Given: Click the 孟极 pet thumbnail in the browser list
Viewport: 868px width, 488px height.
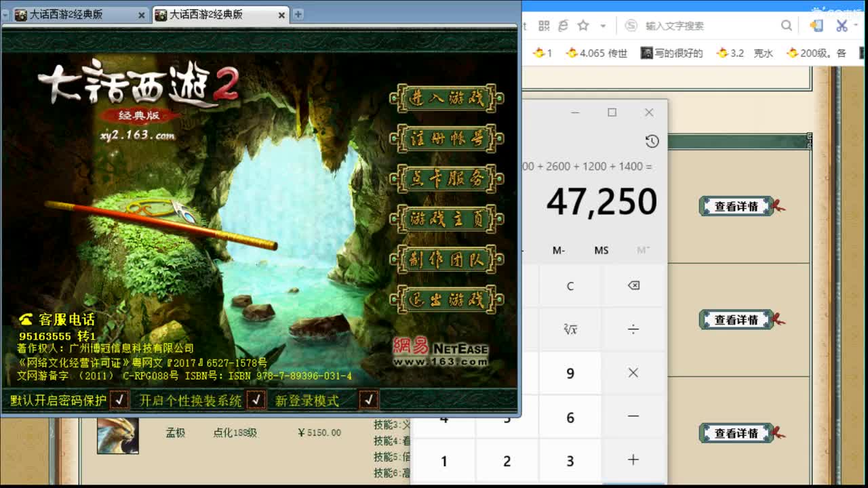Looking at the screenshot, I should pos(118,435).
